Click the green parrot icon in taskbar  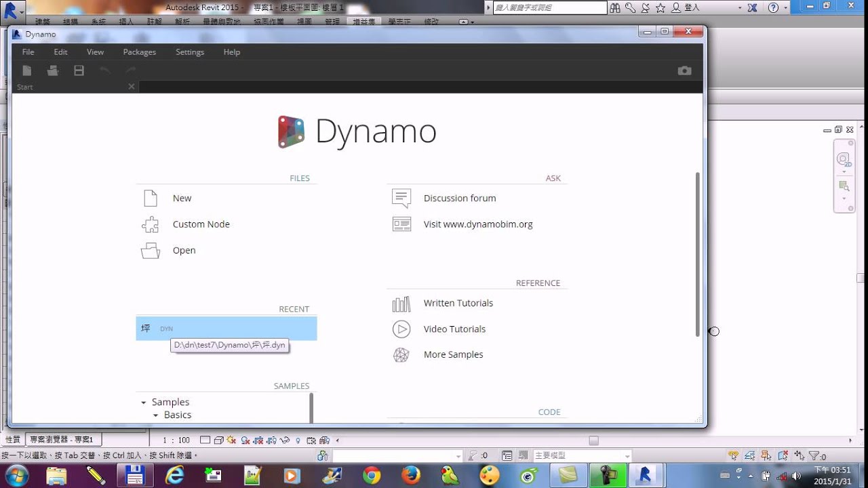[450, 476]
